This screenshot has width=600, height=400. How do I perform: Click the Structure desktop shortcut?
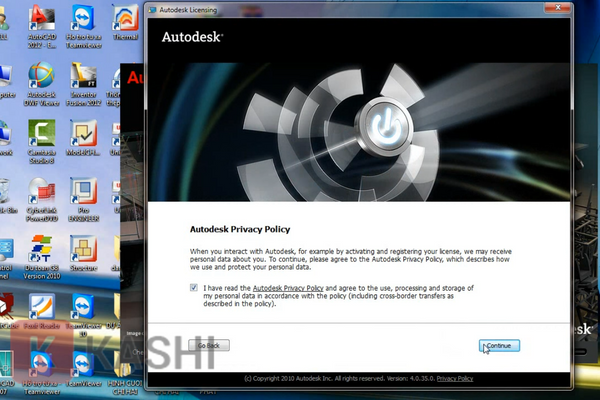point(82,250)
